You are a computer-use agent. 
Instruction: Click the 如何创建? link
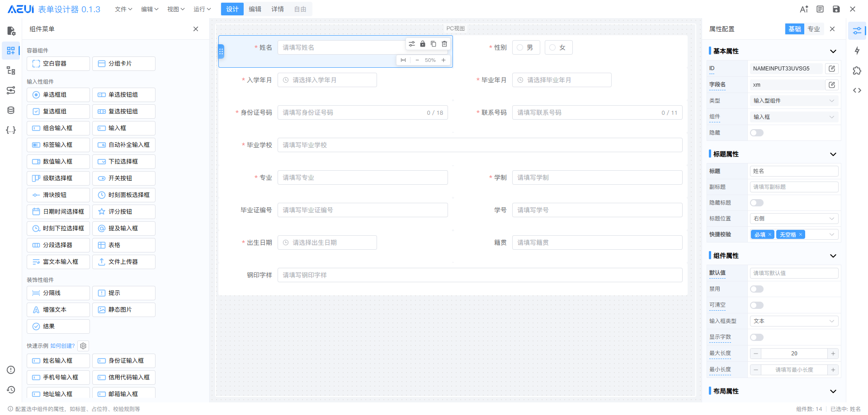pyautogui.click(x=63, y=345)
